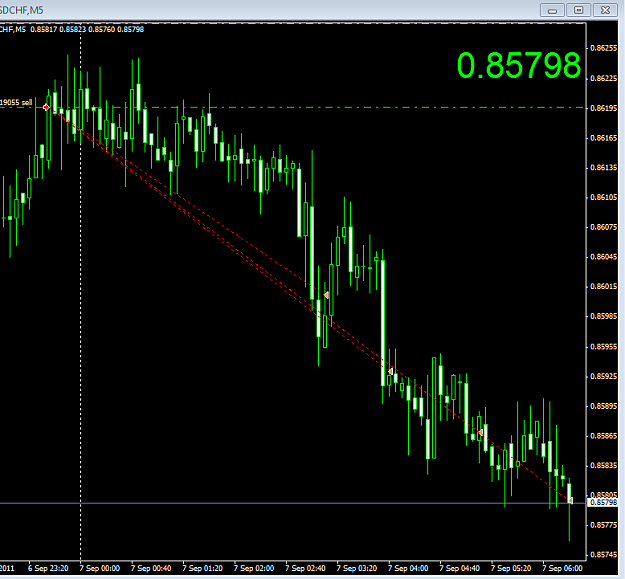
Task: Click 0.86105 on the price scale
Action: pos(603,197)
